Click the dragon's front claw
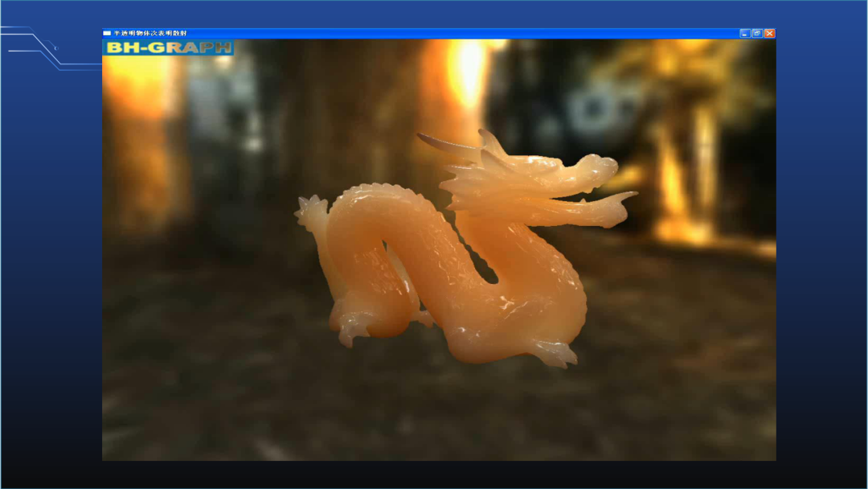 click(x=556, y=354)
